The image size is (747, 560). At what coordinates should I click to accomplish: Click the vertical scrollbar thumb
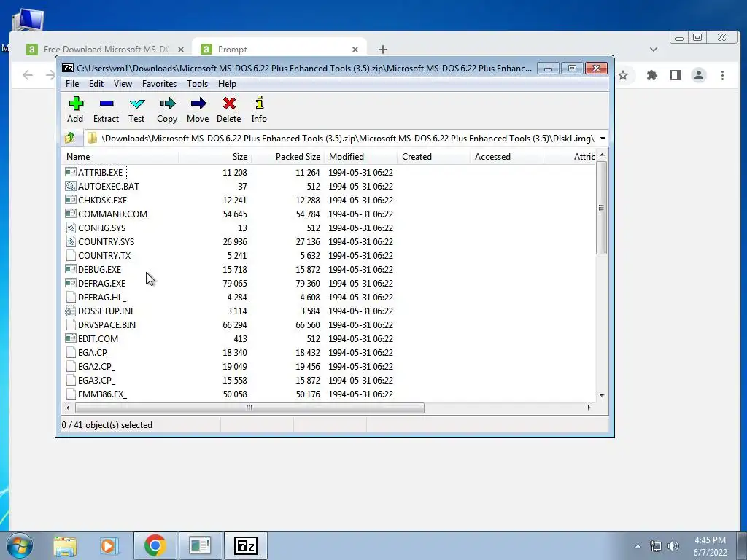tap(602, 208)
